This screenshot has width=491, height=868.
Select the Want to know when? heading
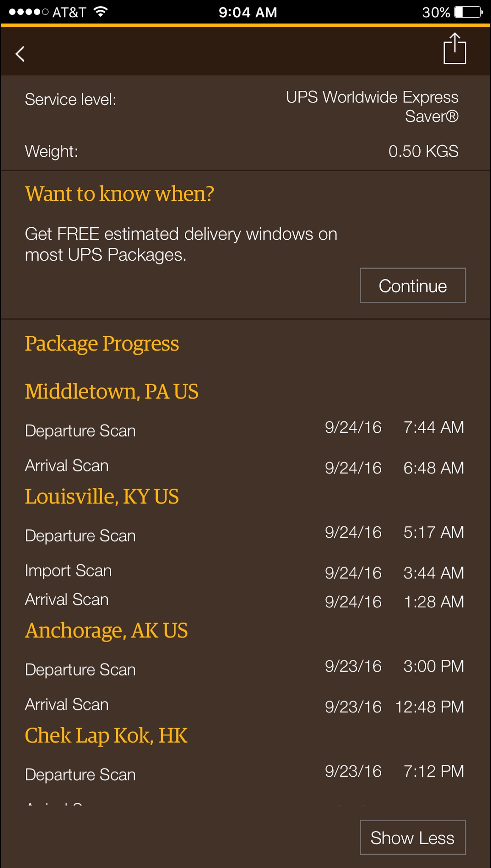tap(119, 194)
